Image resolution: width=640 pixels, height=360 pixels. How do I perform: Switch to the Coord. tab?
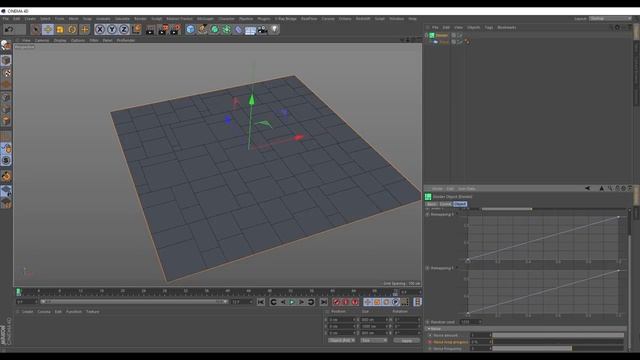[x=445, y=204]
